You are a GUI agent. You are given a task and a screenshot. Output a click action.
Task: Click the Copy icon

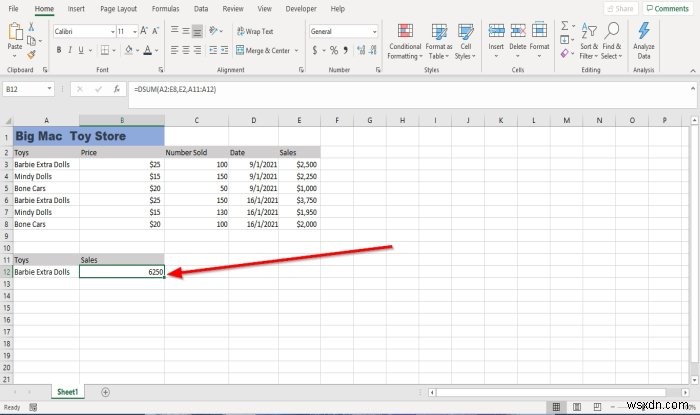coord(31,41)
